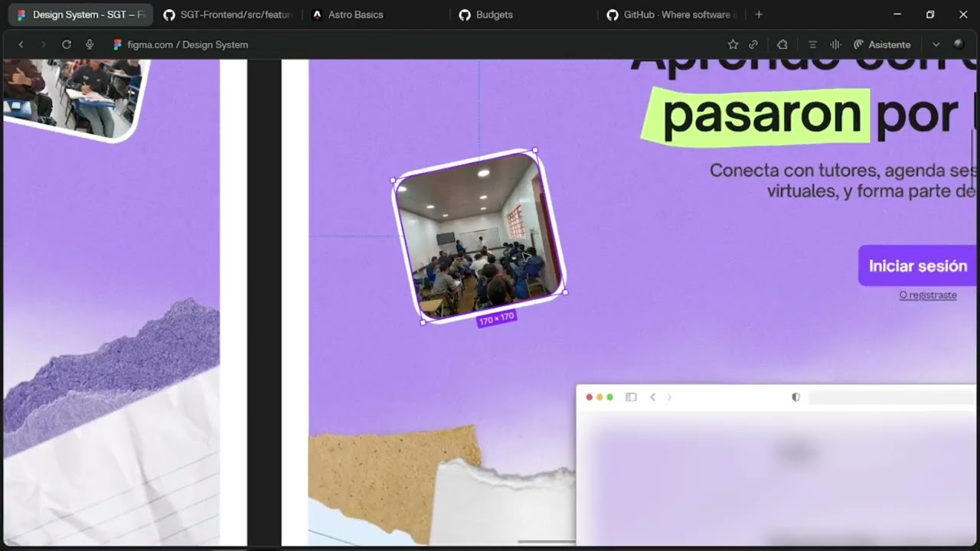Open the Asistente assistant button
This screenshot has height=551, width=980.
(x=882, y=44)
